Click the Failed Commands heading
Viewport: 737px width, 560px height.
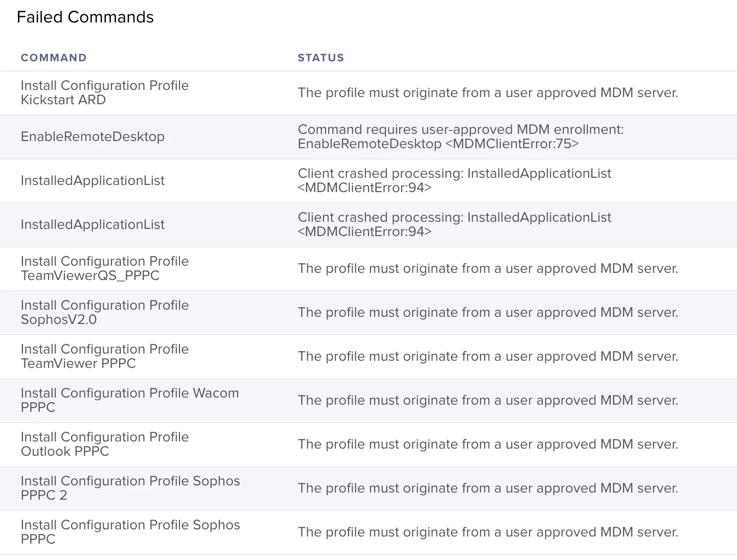point(85,17)
